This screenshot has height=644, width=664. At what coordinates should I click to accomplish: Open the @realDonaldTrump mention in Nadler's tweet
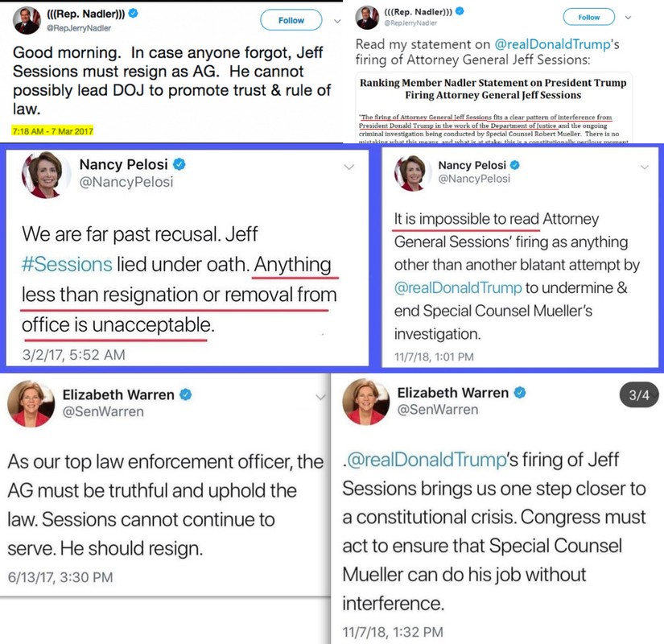tap(553, 44)
